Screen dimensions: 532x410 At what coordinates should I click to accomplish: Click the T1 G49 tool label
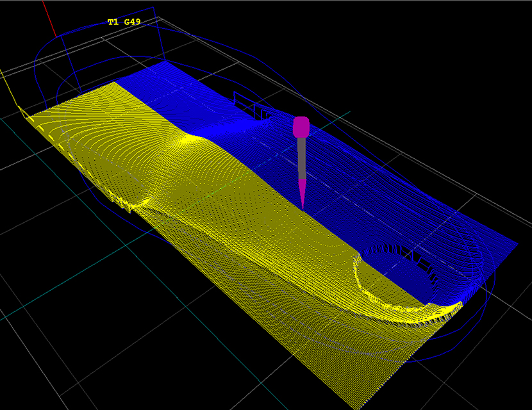point(124,22)
